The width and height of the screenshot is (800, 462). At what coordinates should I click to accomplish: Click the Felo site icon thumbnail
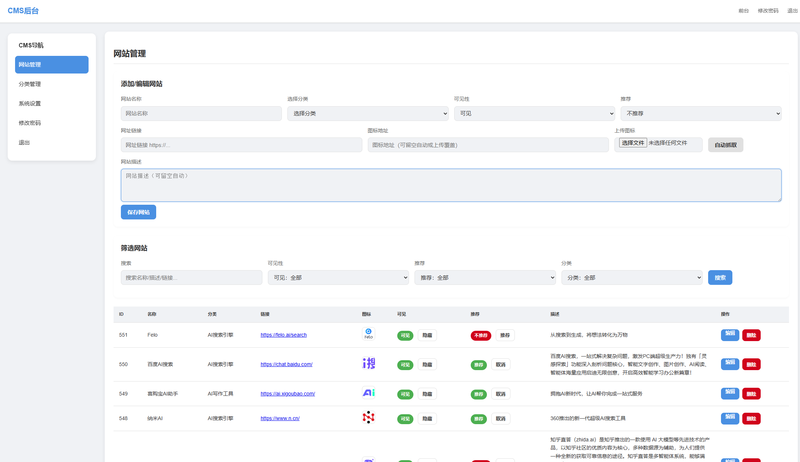tap(368, 335)
